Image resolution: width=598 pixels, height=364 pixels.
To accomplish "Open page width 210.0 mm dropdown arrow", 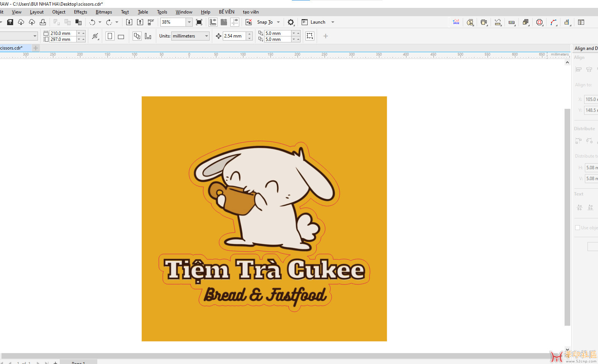I will [x=79, y=33].
